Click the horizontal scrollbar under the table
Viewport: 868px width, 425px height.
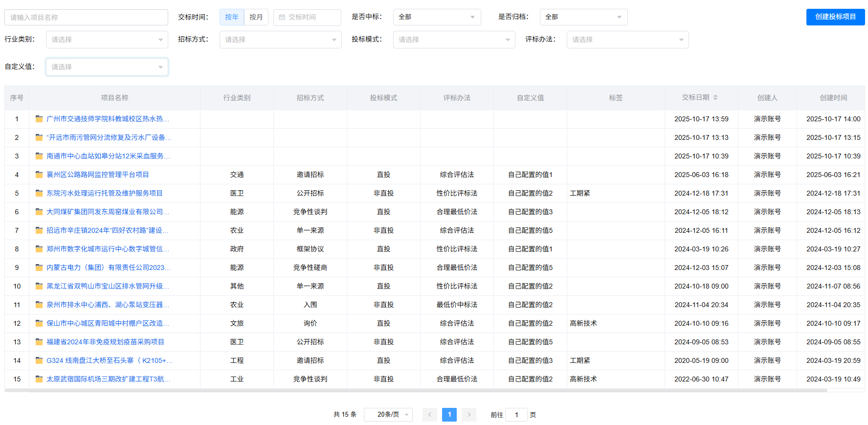(x=416, y=391)
